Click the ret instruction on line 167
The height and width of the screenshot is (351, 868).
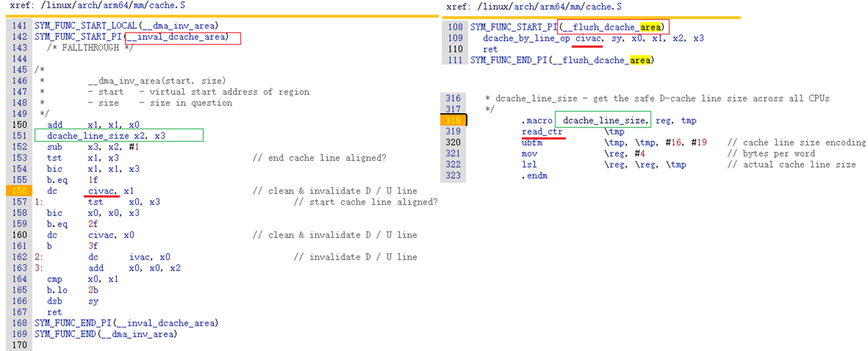(55, 312)
